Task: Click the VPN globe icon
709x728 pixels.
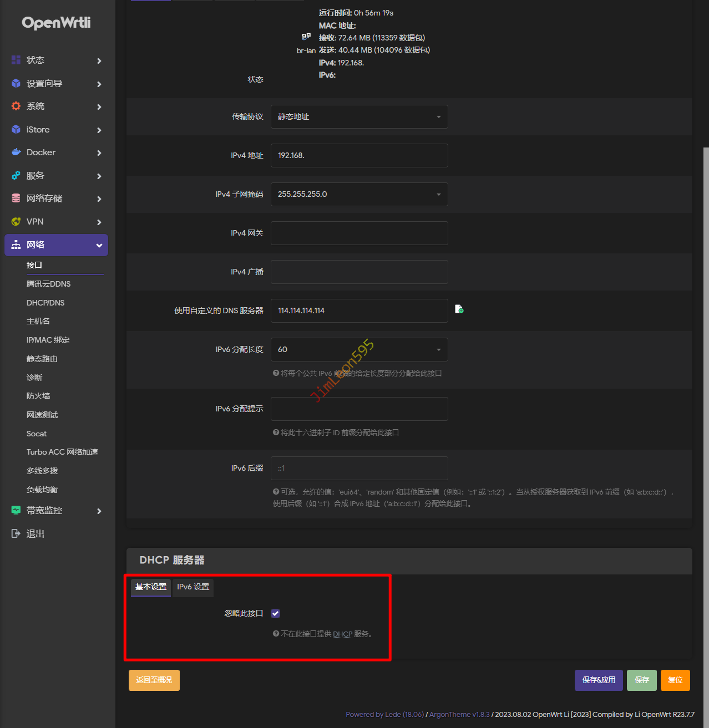Action: pyautogui.click(x=16, y=221)
